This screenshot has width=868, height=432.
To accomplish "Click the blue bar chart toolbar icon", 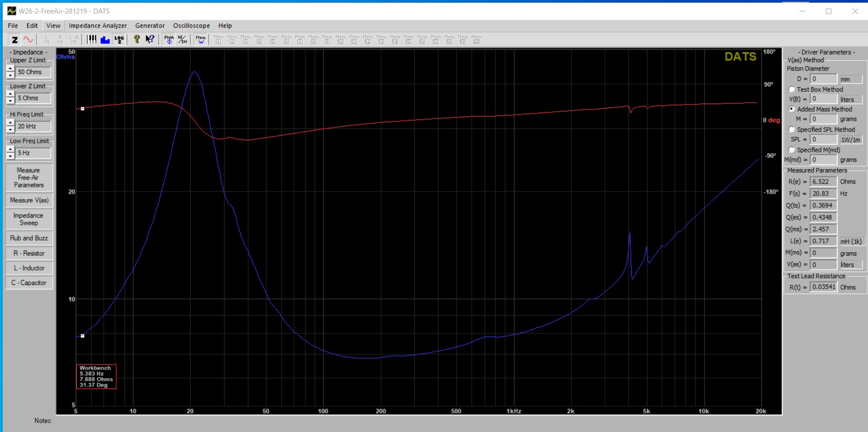I will click(105, 40).
